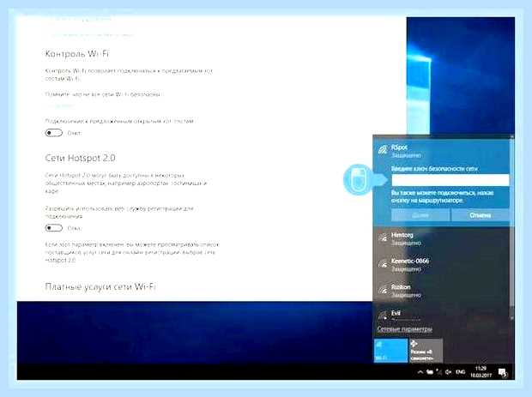This screenshot has width=532, height=397.
Task: Select the Evil Wi-Fi network
Action: (441, 316)
